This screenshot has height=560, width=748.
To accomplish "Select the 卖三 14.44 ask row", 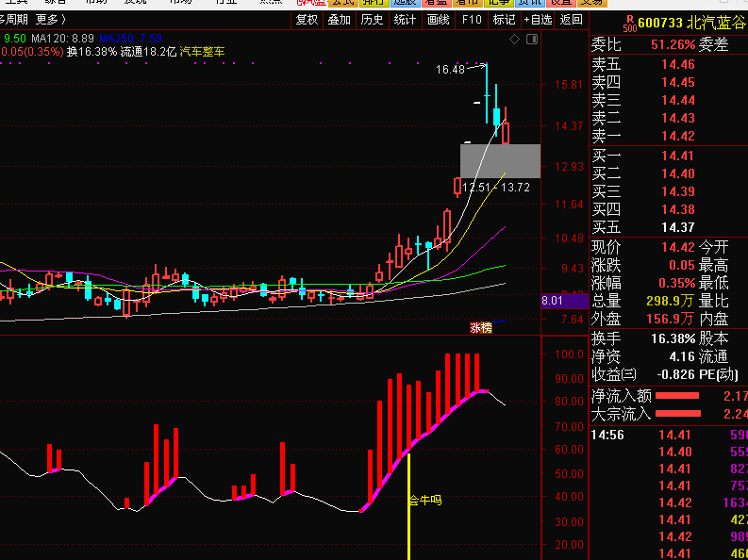I will coord(670,100).
